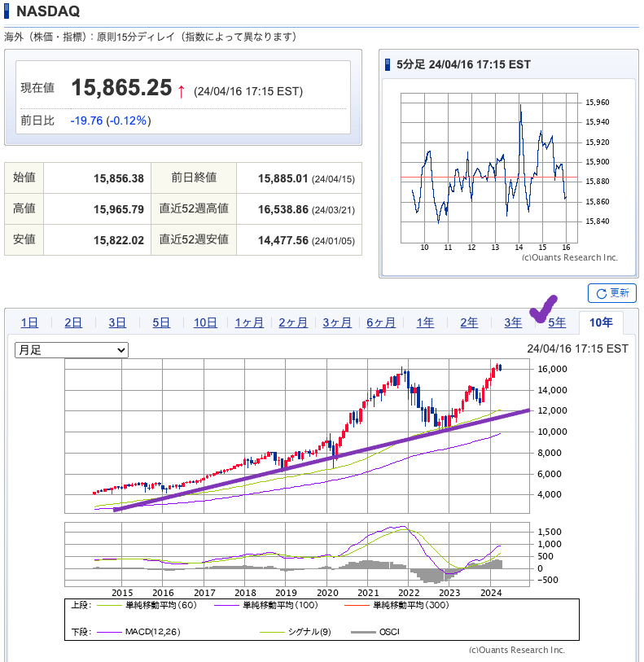Click the 52-week low 14,477.56
The width and height of the screenshot is (644, 662).
283,240
